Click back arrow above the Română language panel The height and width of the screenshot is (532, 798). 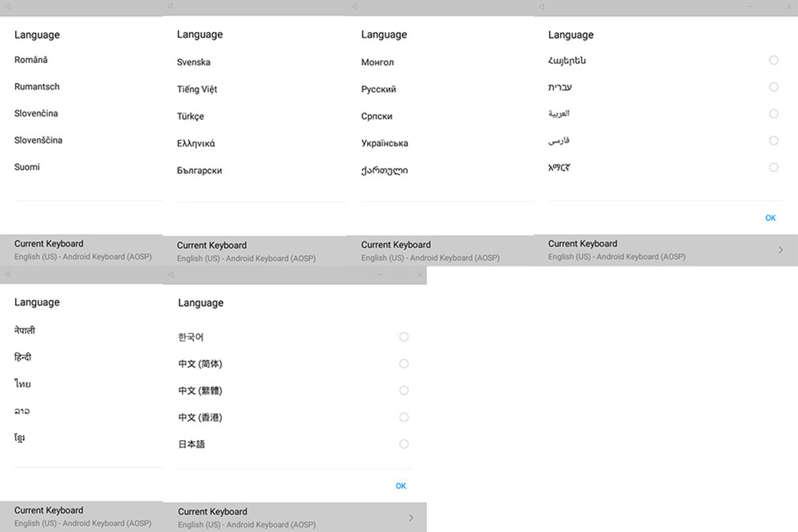6,6
